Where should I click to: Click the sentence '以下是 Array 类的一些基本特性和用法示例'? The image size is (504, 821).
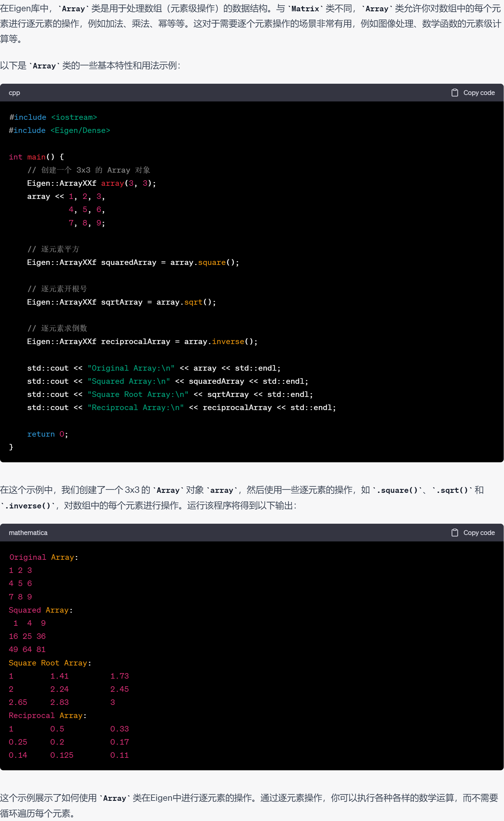[90, 65]
